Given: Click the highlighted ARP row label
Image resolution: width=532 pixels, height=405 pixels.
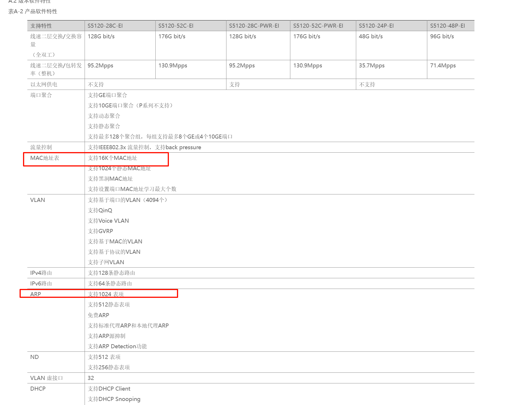Looking at the screenshot, I should tap(36, 294).
